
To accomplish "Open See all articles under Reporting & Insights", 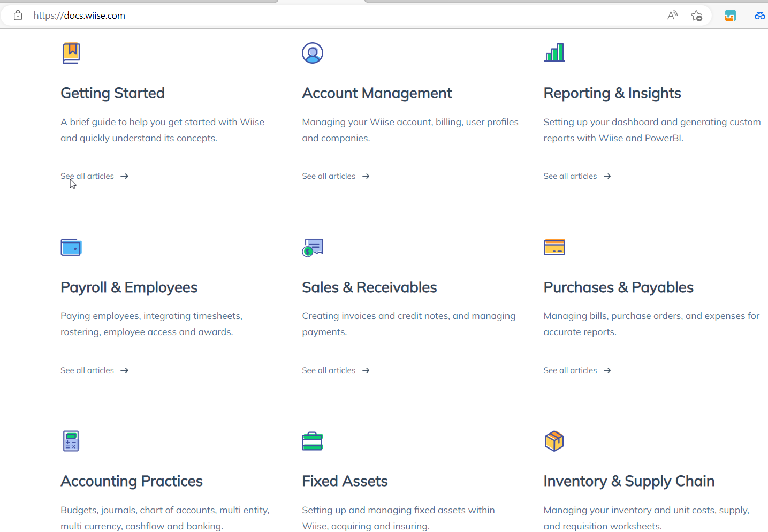I will coord(570,176).
